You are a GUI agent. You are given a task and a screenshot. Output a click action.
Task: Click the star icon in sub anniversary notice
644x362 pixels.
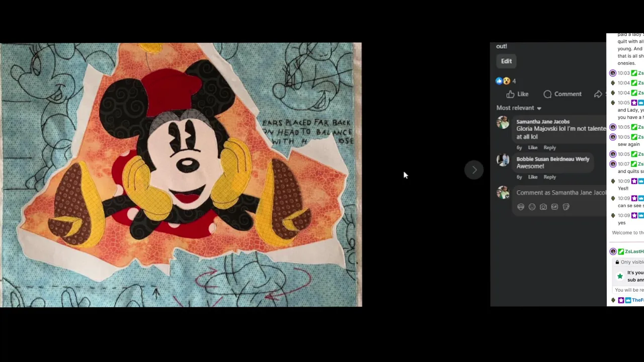pos(620,276)
